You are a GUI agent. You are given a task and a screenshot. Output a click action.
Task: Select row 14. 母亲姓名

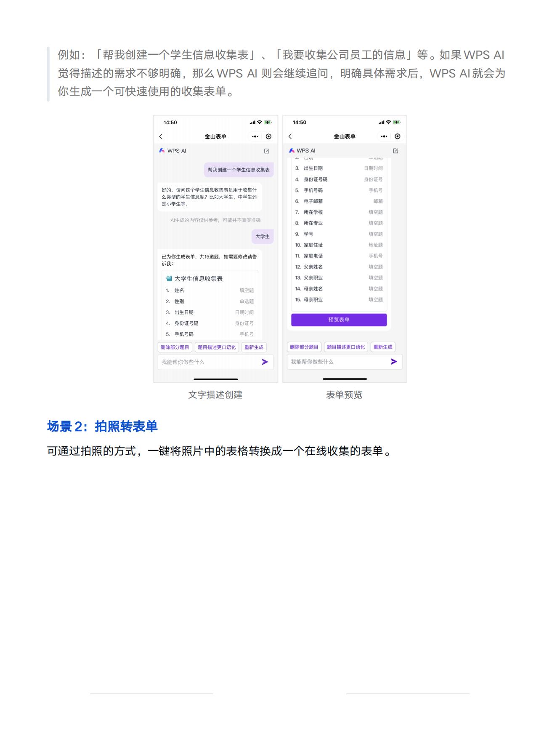(339, 289)
